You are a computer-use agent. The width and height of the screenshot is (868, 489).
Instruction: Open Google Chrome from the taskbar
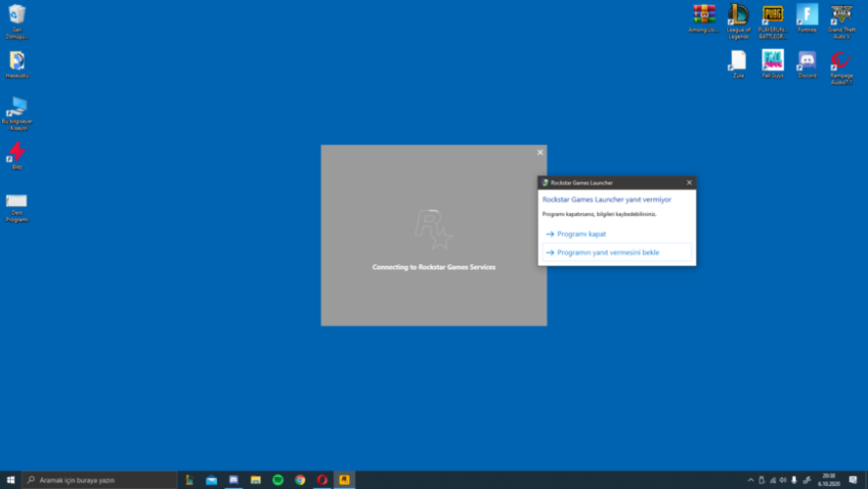coord(300,479)
